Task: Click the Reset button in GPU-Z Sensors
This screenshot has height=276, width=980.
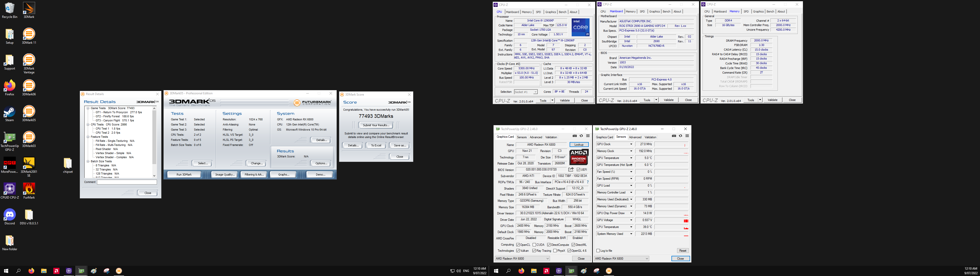Action: [x=682, y=250]
